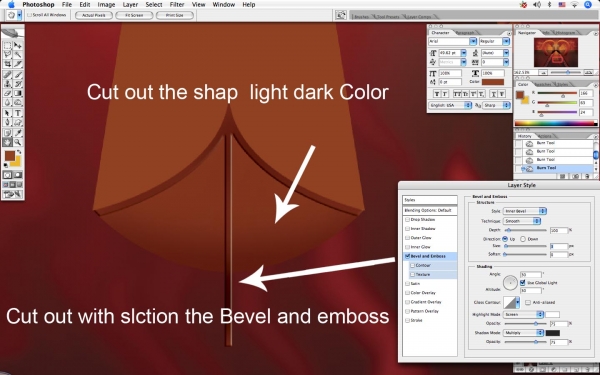Select the Move tool
Image resolution: width=600 pixels, height=375 pixels.
(18, 46)
